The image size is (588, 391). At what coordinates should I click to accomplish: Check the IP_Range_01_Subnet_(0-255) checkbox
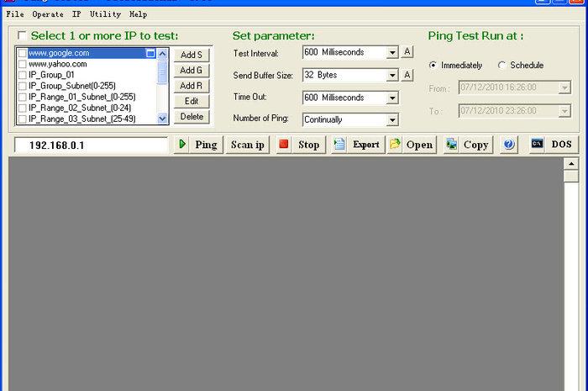pos(23,98)
